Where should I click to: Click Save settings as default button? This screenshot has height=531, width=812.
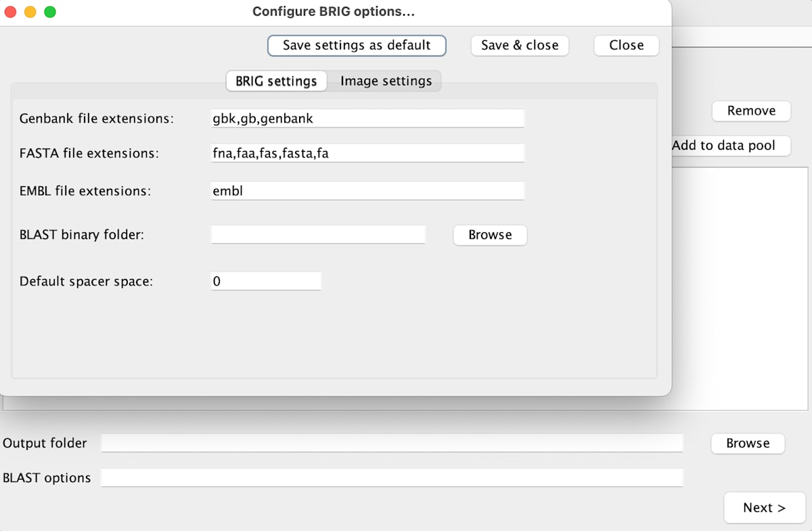(357, 45)
